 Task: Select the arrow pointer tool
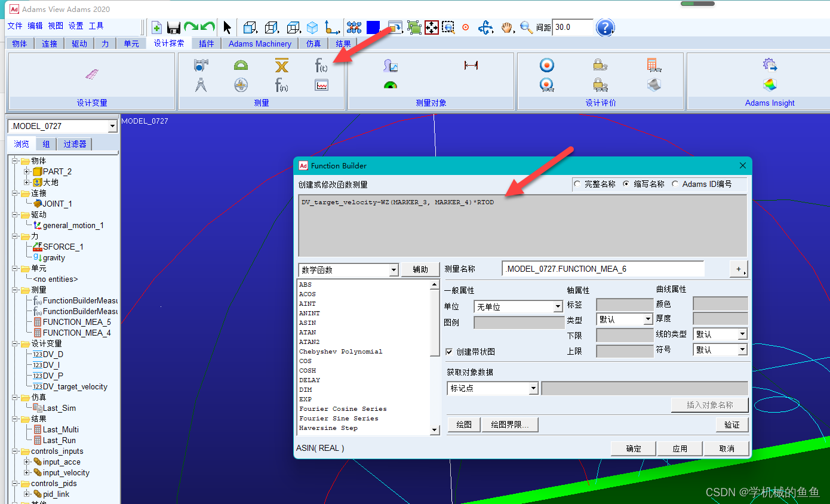227,27
